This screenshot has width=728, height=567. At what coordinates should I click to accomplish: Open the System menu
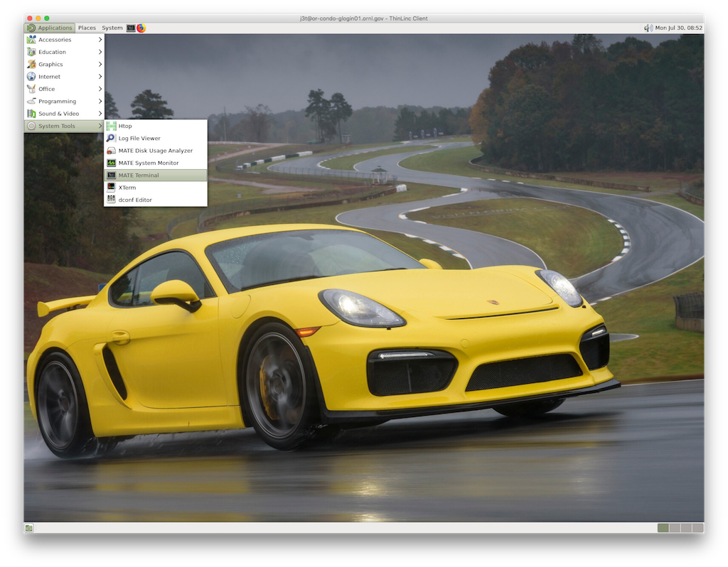click(x=112, y=28)
